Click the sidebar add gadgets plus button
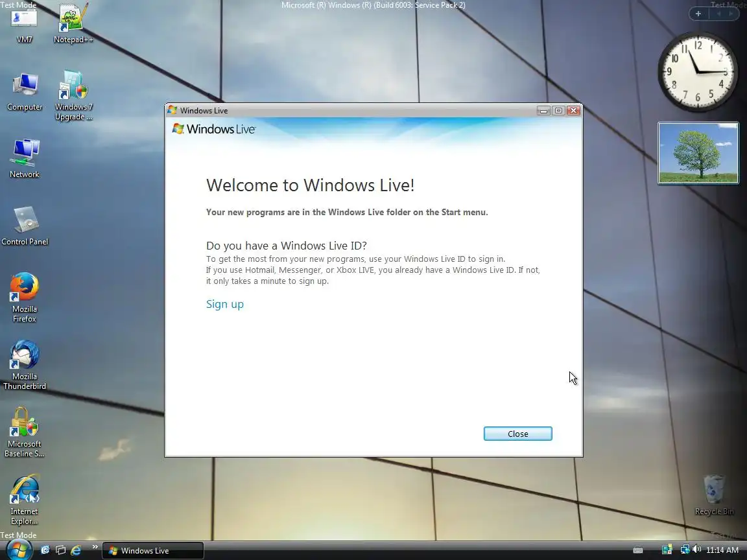Screen dimensions: 747x560 click(x=698, y=14)
